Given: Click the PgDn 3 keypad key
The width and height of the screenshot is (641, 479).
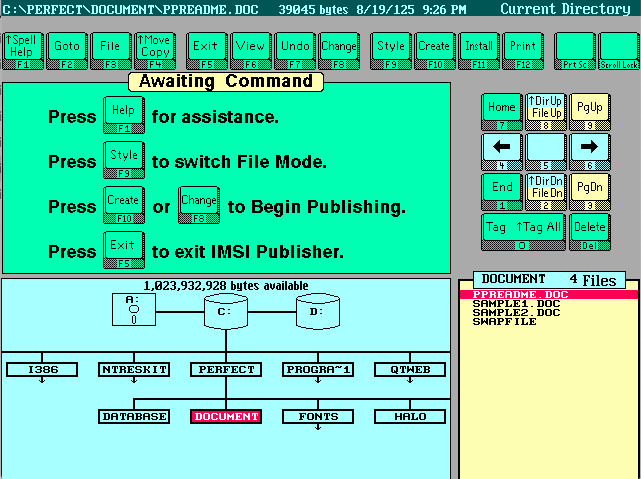Looking at the screenshot, I should coord(589,192).
